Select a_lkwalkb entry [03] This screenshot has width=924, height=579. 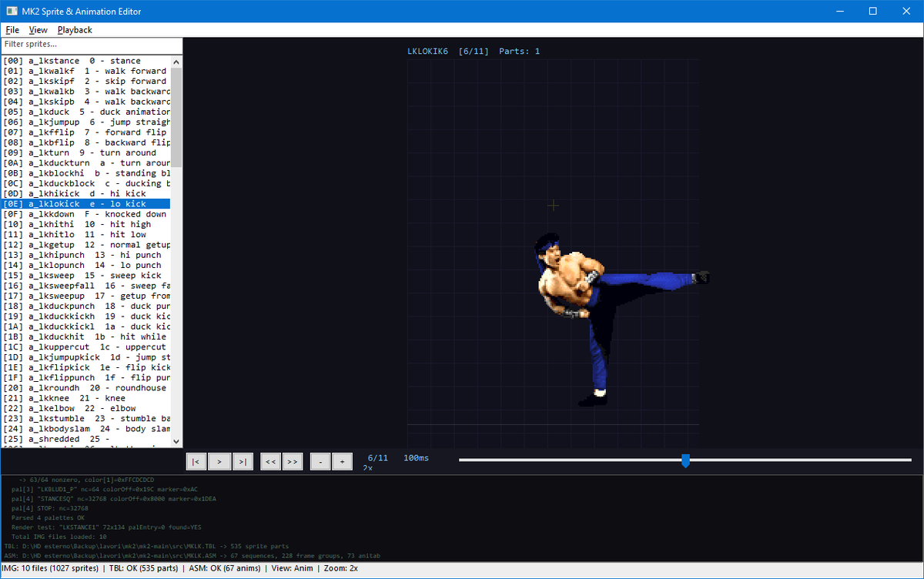(86, 92)
